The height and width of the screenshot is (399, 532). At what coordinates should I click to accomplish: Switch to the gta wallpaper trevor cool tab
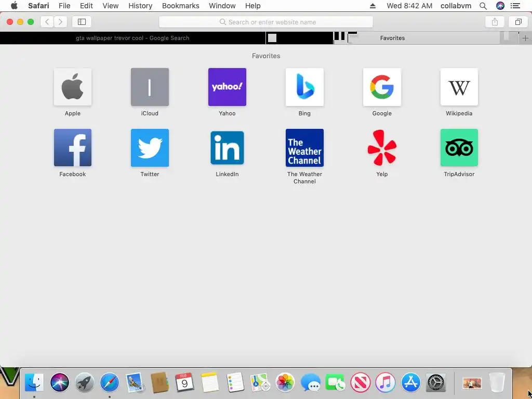(132, 38)
